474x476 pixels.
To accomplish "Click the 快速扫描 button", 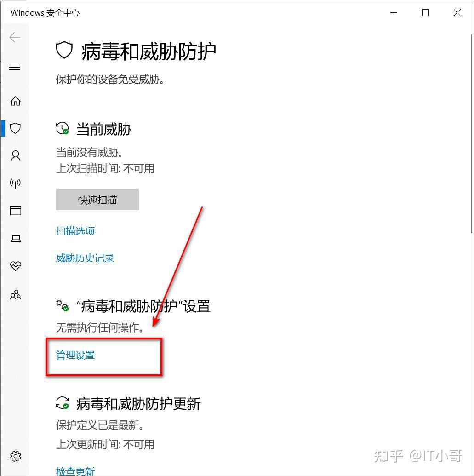I will click(97, 200).
